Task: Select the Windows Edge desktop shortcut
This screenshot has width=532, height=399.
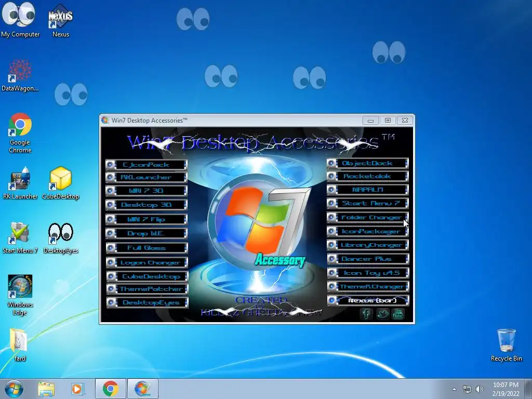Action: (20, 295)
